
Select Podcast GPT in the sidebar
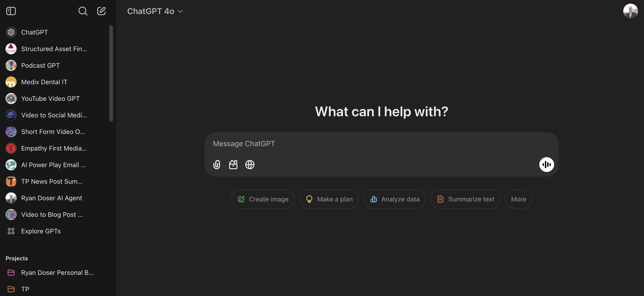[x=40, y=65]
